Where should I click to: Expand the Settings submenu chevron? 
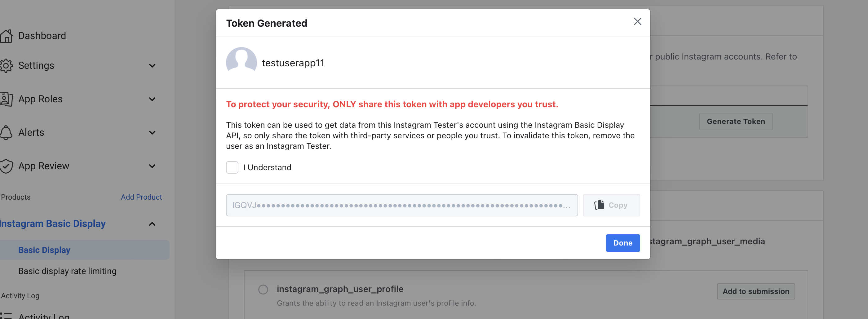[152, 66]
